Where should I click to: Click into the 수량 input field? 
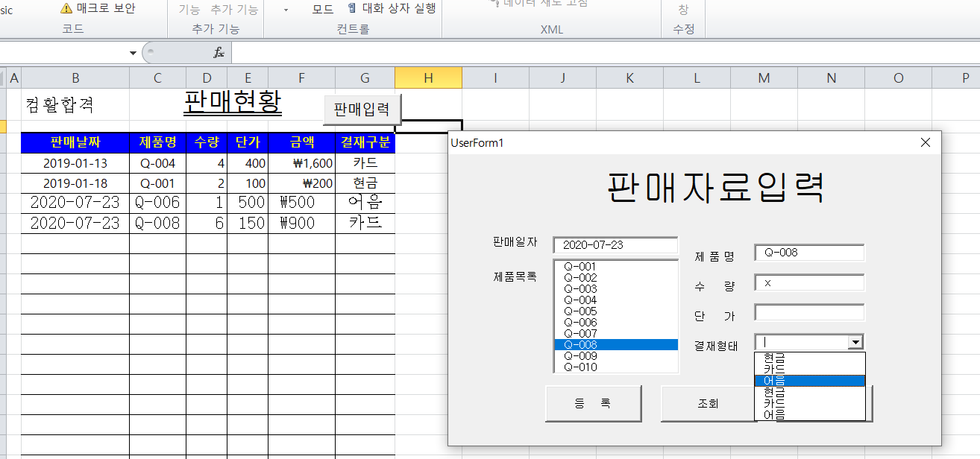(809, 283)
